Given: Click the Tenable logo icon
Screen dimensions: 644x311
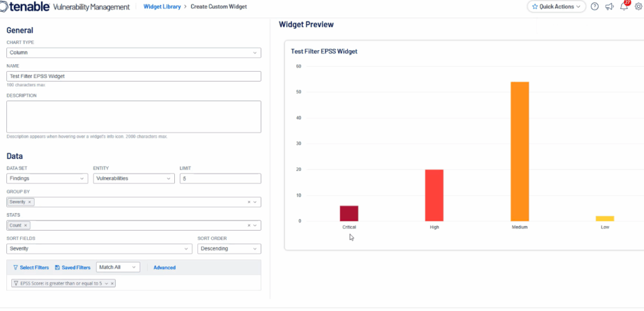Looking at the screenshot, I should [8, 7].
